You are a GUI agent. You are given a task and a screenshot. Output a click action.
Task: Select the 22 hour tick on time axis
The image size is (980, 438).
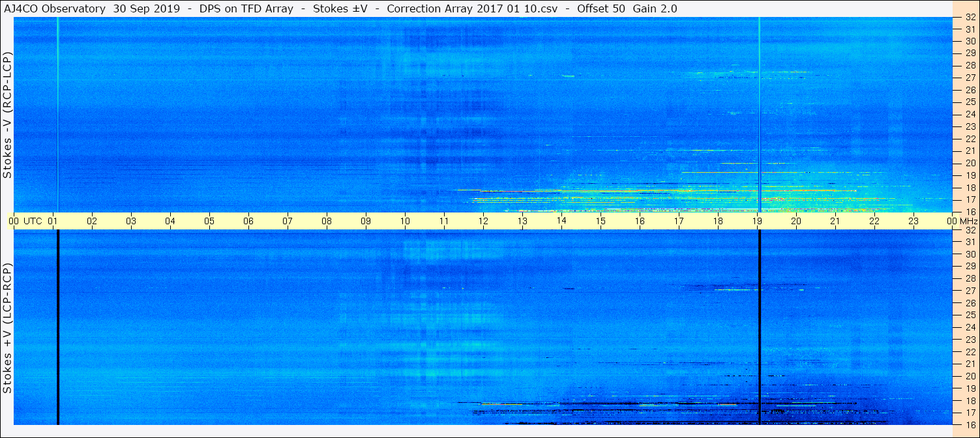tap(875, 222)
